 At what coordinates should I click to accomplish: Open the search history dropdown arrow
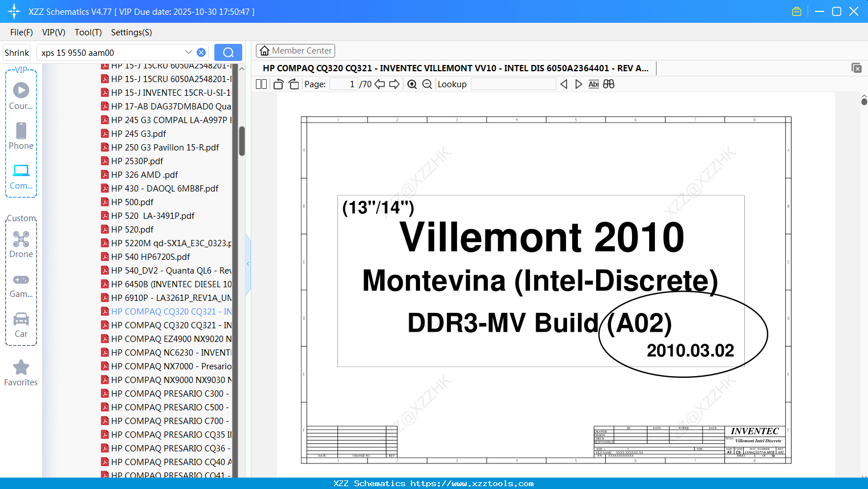pyautogui.click(x=189, y=52)
